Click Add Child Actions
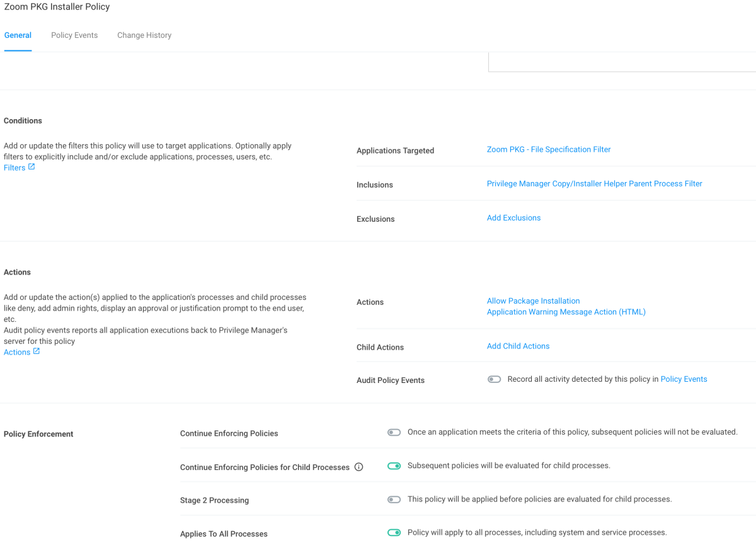Viewport: 756px width, 543px height. [x=518, y=346]
